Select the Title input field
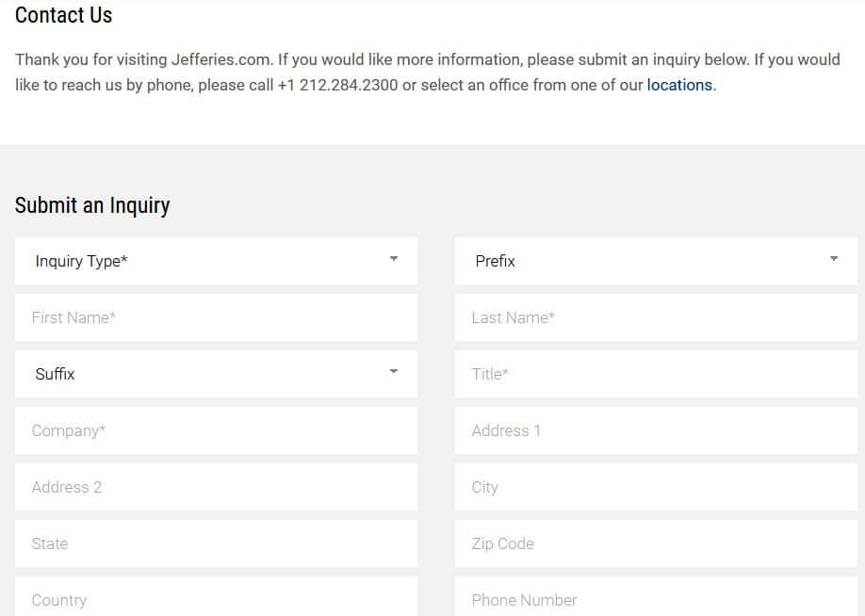865x616 pixels. 655,374
